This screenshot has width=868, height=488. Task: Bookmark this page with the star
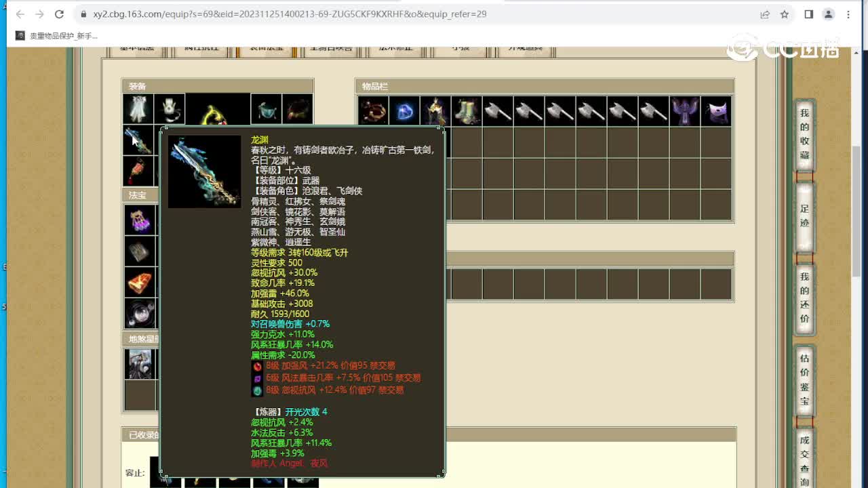tap(785, 14)
